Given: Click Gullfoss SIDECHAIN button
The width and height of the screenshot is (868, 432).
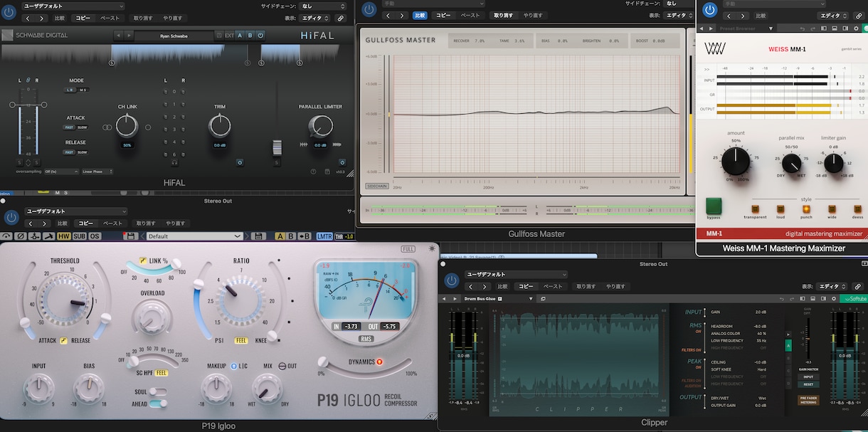Looking at the screenshot, I should click(x=377, y=186).
